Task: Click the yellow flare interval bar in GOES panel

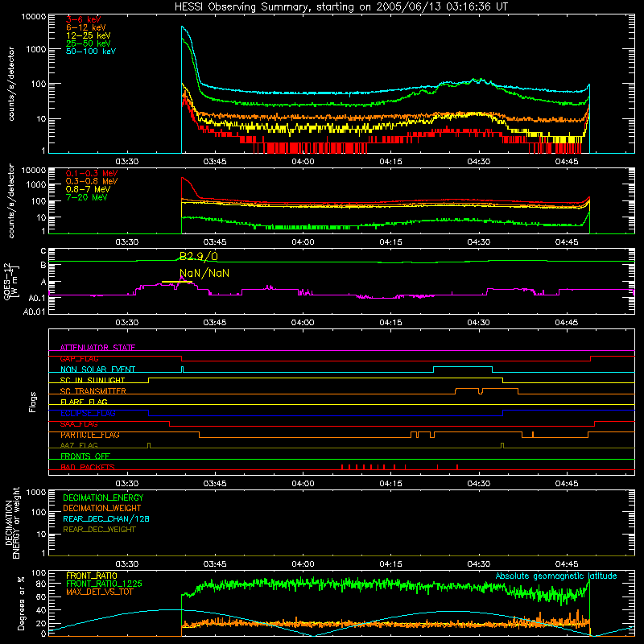Action: click(x=177, y=282)
